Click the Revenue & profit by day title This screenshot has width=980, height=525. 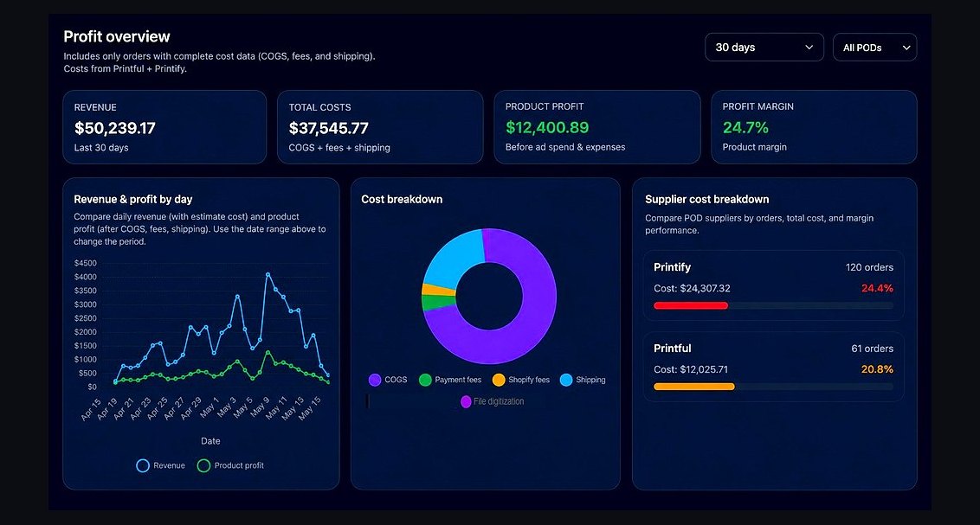(133, 199)
